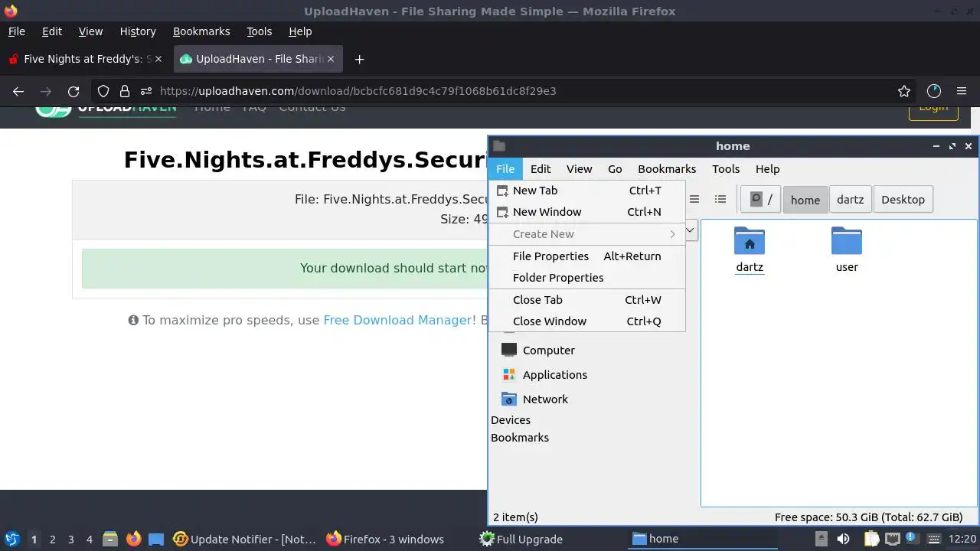Click the site padlock security icon

(124, 91)
